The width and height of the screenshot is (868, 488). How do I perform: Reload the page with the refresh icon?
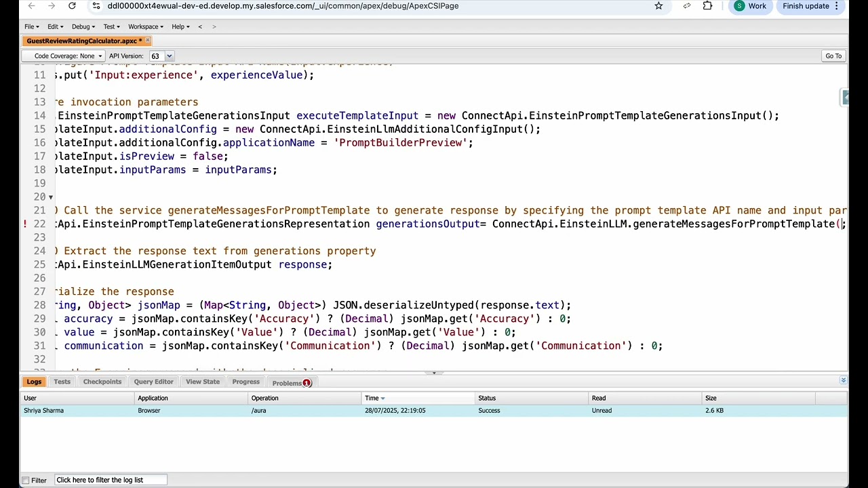[x=72, y=6]
